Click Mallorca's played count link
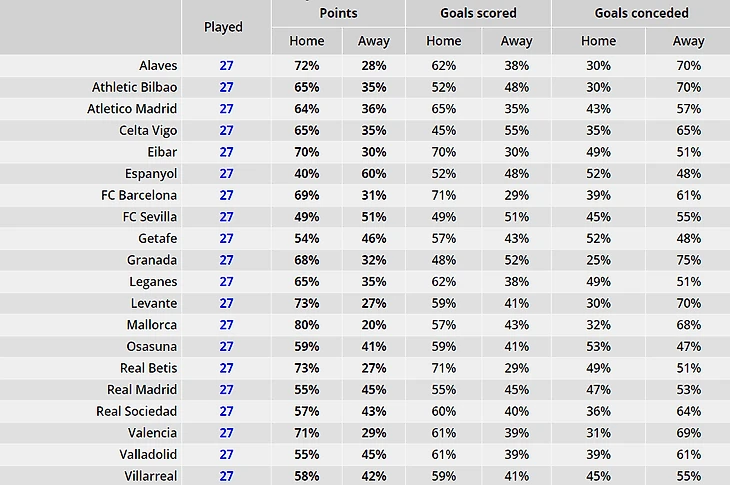The width and height of the screenshot is (730, 485). tap(226, 325)
